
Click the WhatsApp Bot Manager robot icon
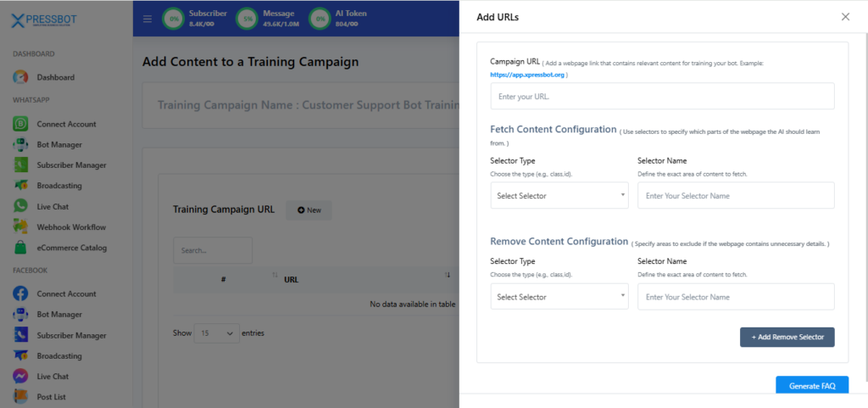pyautogui.click(x=21, y=144)
